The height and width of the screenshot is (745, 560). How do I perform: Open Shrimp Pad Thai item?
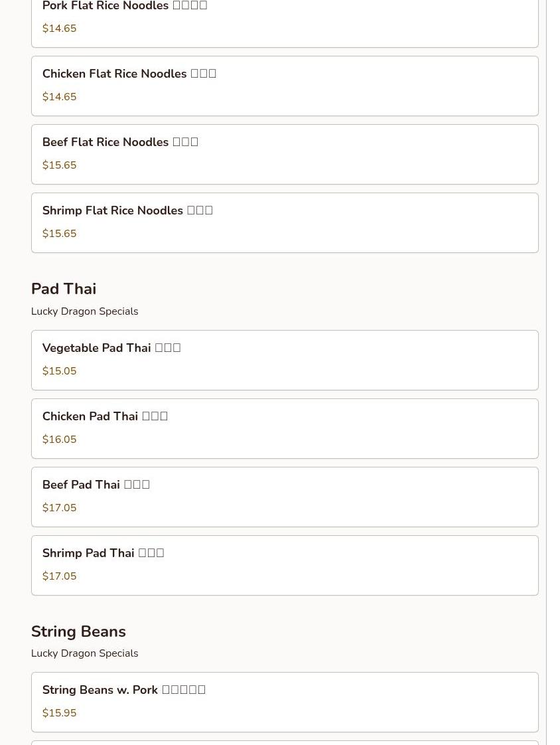point(285,566)
